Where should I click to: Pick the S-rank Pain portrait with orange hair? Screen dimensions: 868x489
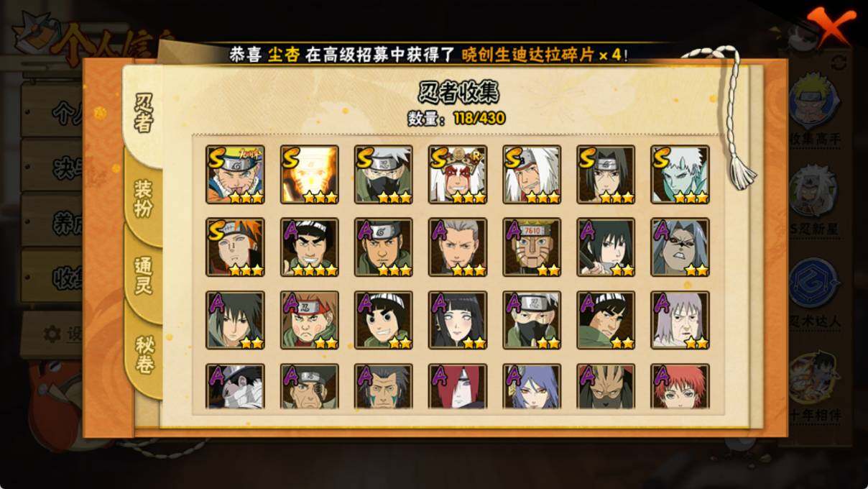235,247
